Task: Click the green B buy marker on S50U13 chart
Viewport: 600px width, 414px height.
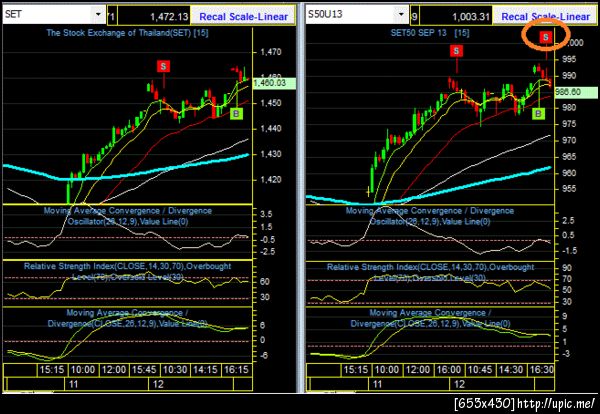Action: (x=538, y=113)
